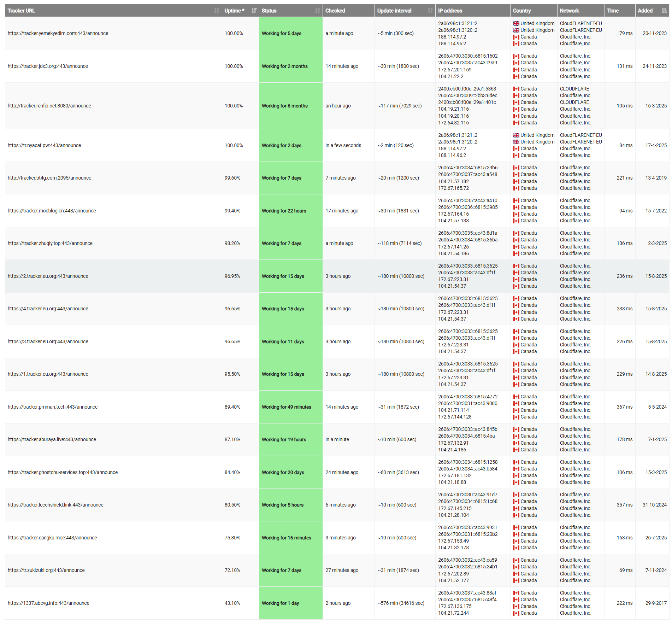Click the sort arrows in Status header
Screen dimensions: 672x620
click(317, 11)
